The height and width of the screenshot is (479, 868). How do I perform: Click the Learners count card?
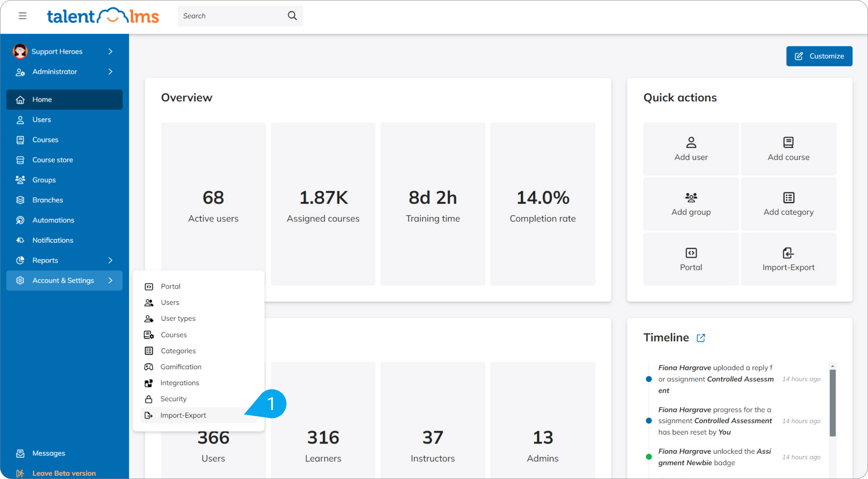tap(323, 420)
